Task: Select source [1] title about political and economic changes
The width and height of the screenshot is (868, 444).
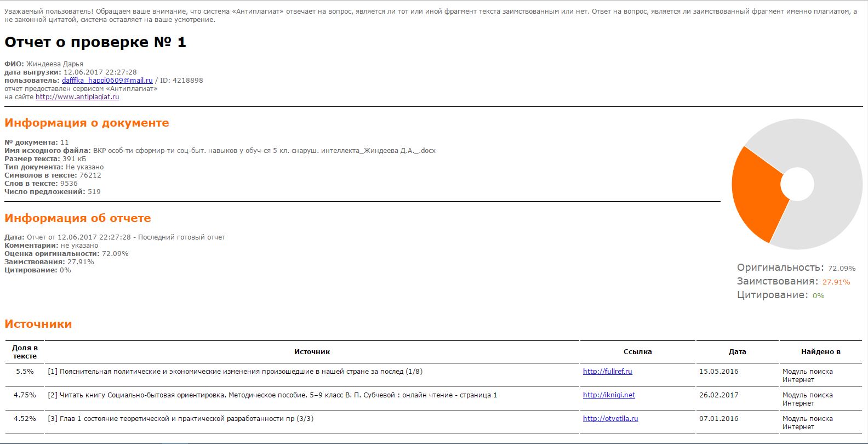Action: pyautogui.click(x=235, y=372)
